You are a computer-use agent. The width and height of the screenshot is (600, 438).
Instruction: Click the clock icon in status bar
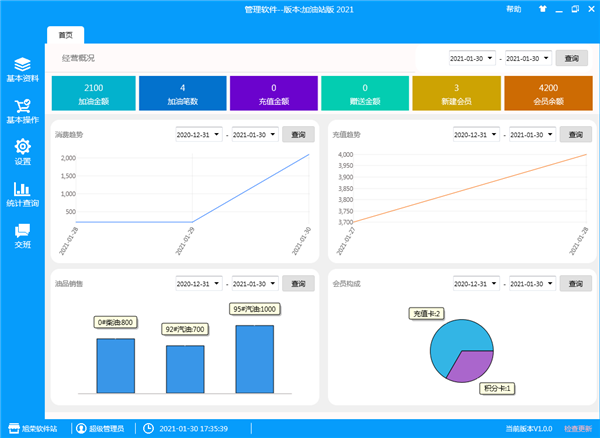[x=148, y=428]
